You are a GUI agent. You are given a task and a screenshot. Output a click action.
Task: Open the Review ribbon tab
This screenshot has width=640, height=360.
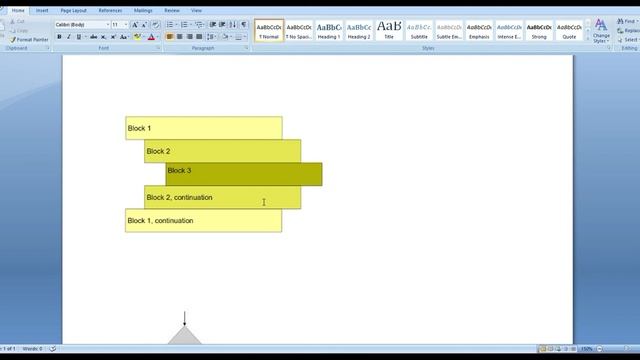[x=172, y=11]
